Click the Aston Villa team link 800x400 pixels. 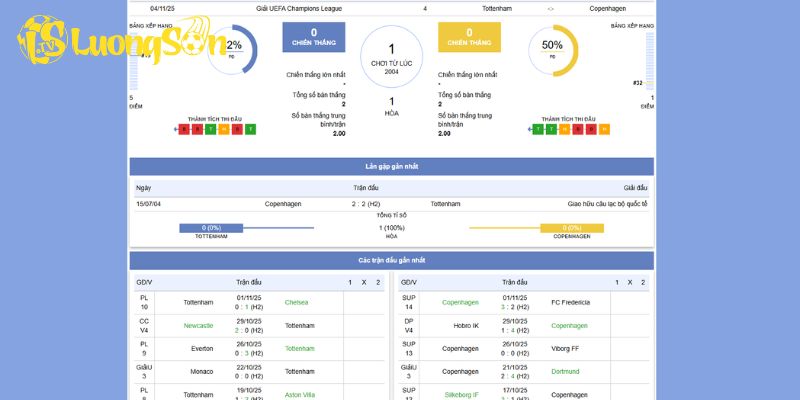coord(299,395)
